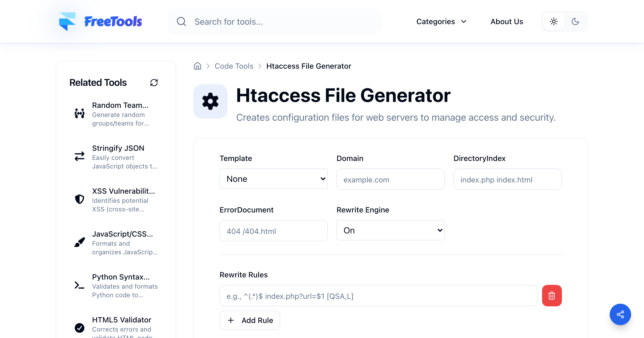Click the FreeTools logo icon
This screenshot has height=338, width=644.
[x=67, y=21]
